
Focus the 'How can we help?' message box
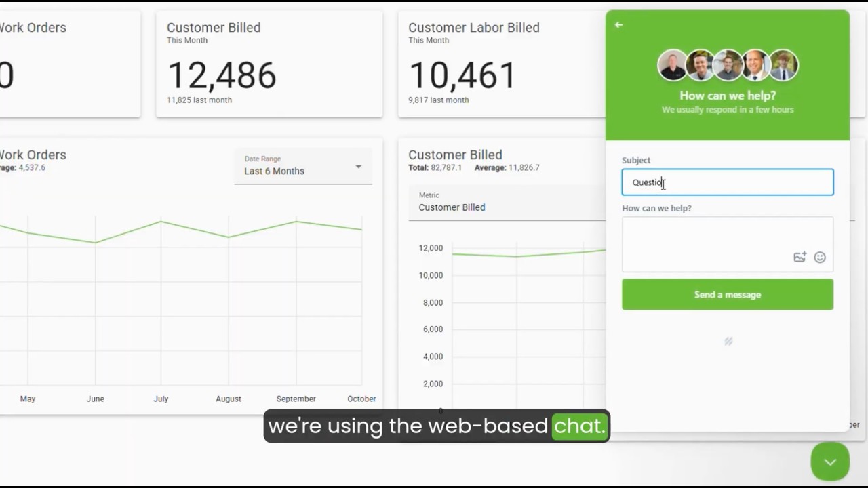(728, 244)
